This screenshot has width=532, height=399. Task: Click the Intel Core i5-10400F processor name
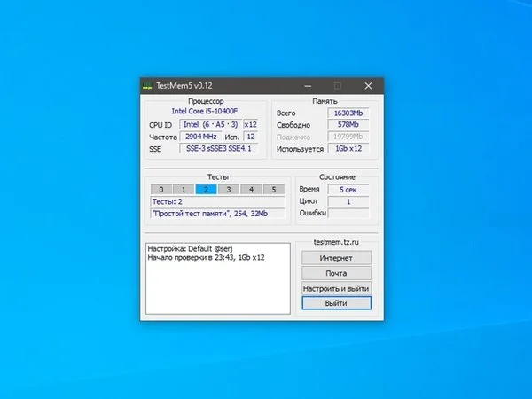(x=205, y=112)
